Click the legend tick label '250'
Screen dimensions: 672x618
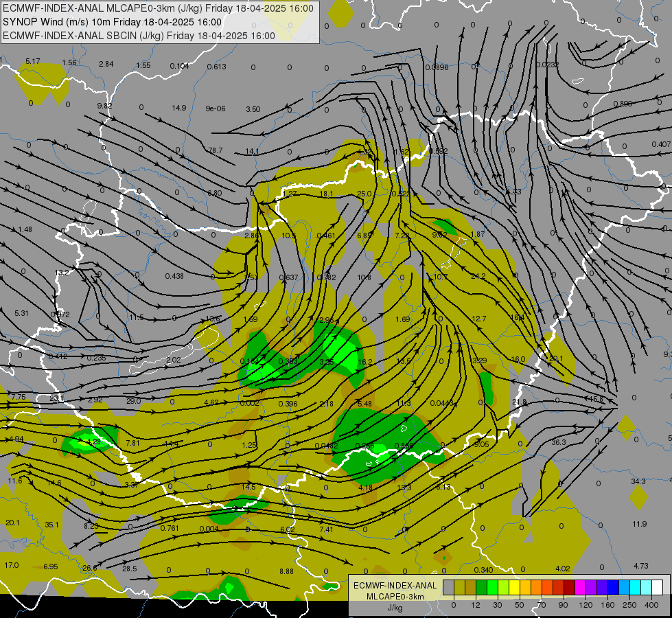[629, 605]
